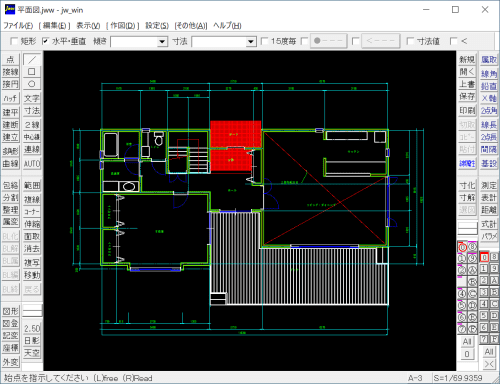Screen dimensions: 500x384
Task: Activate the 面取 chamfer tool
Action: [32, 236]
